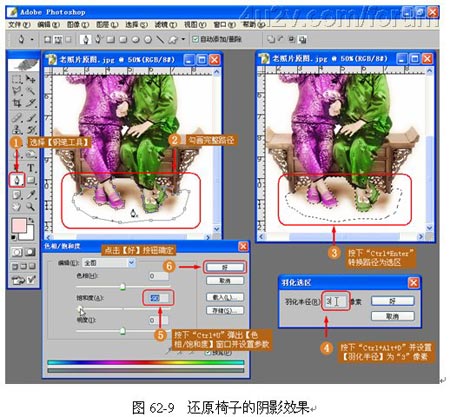The image size is (450, 417).
Task: Select the Pen tool in toolbox
Action: [17, 180]
